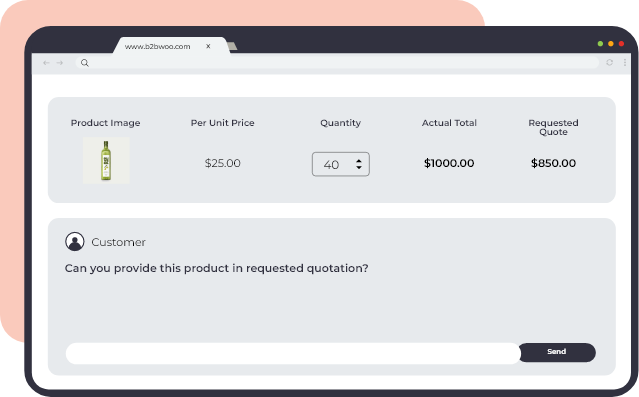The image size is (639, 397).
Task: Open the browser three-dot menu
Action: (x=625, y=62)
